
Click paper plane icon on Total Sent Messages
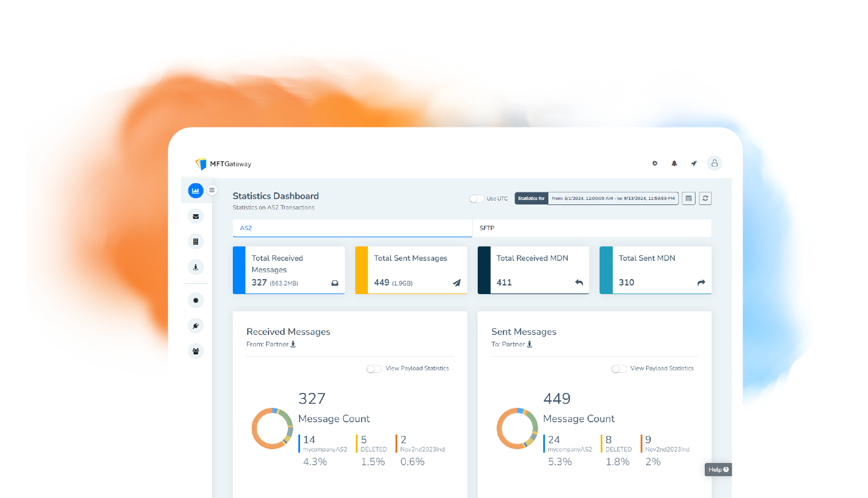tap(456, 283)
